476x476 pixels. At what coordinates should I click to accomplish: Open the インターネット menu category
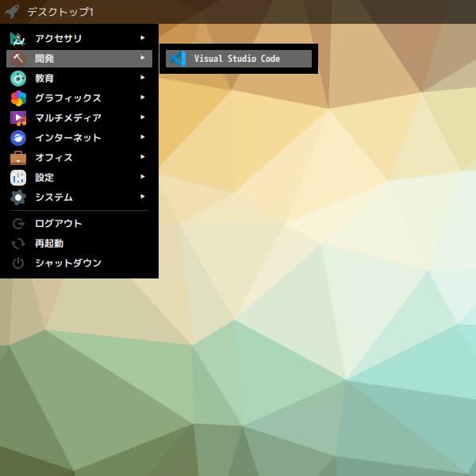click(79, 138)
